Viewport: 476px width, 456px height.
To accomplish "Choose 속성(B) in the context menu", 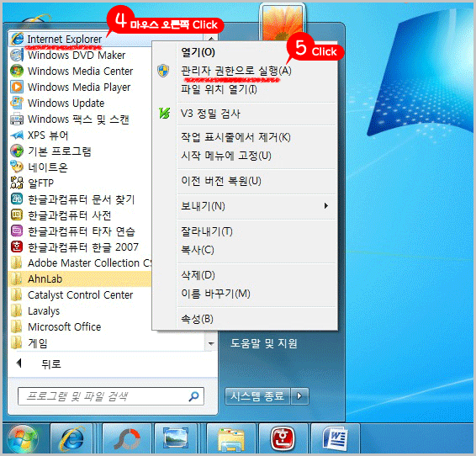I will [197, 319].
